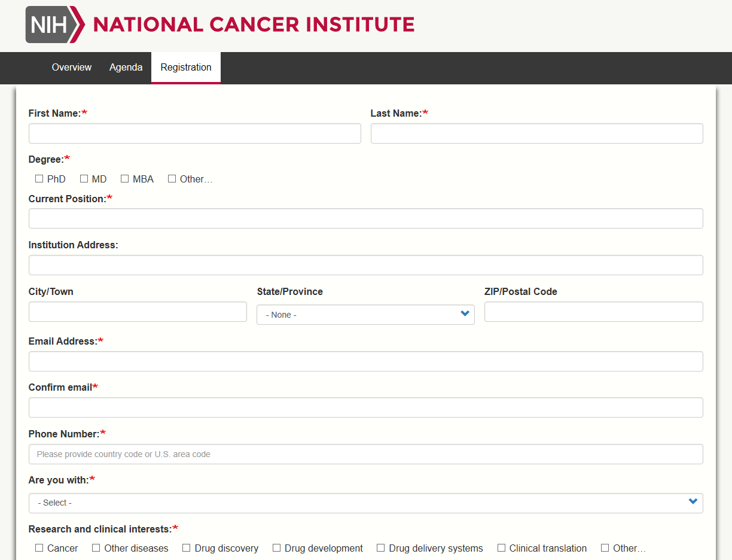Switch to the Agenda tab
The image size is (732, 560).
tap(126, 68)
